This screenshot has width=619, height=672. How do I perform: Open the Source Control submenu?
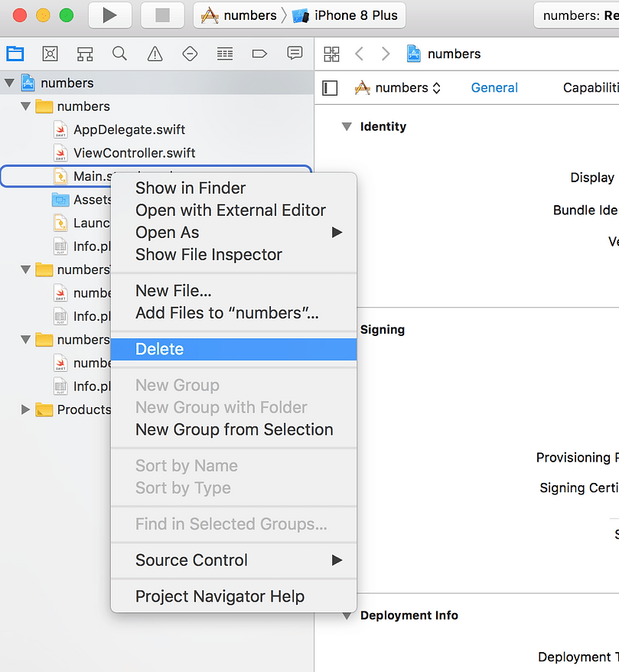[191, 560]
